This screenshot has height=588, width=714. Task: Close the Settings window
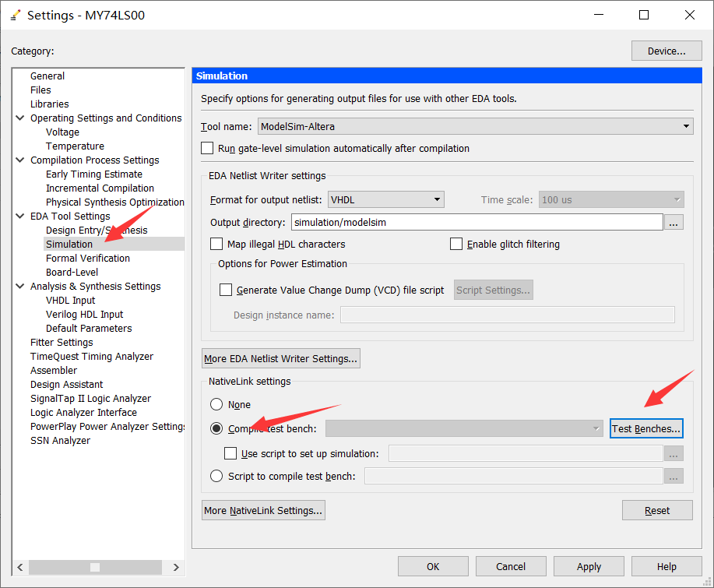pyautogui.click(x=690, y=15)
